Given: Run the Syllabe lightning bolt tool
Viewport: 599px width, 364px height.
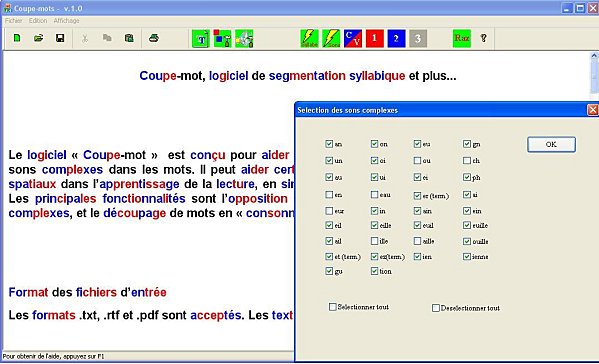Looking at the screenshot, I should coord(309,39).
